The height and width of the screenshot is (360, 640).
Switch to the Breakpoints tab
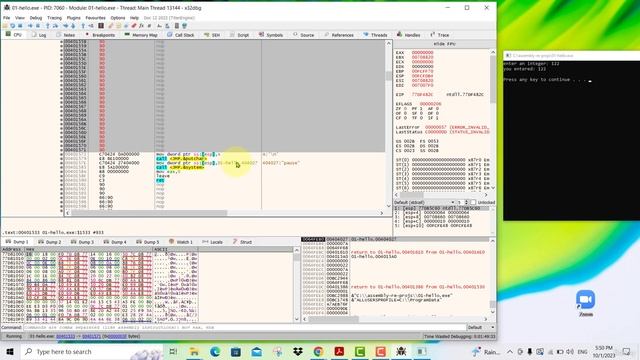click(x=100, y=35)
